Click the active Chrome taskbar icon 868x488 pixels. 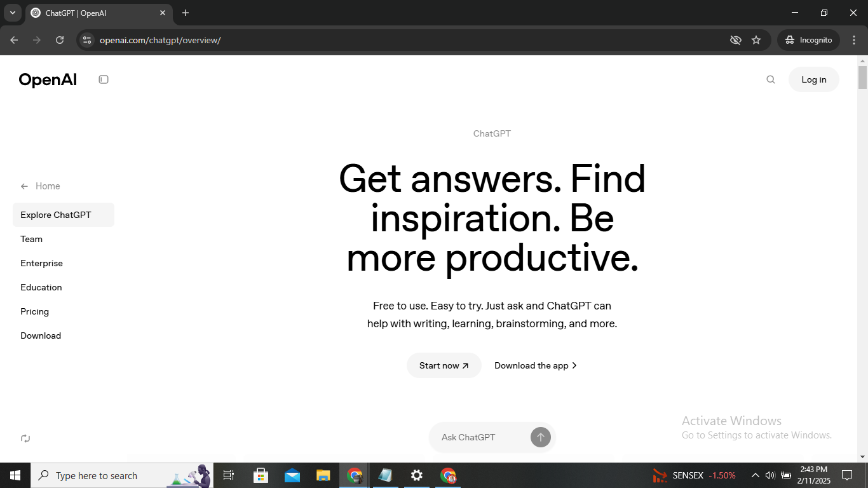point(355,475)
